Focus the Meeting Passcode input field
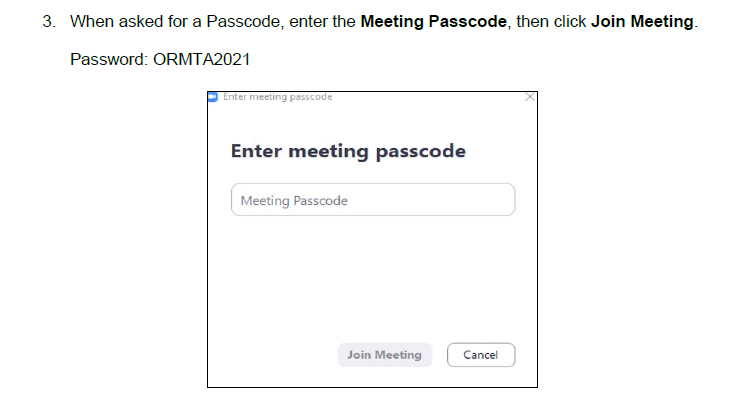735x413 pixels. point(372,200)
